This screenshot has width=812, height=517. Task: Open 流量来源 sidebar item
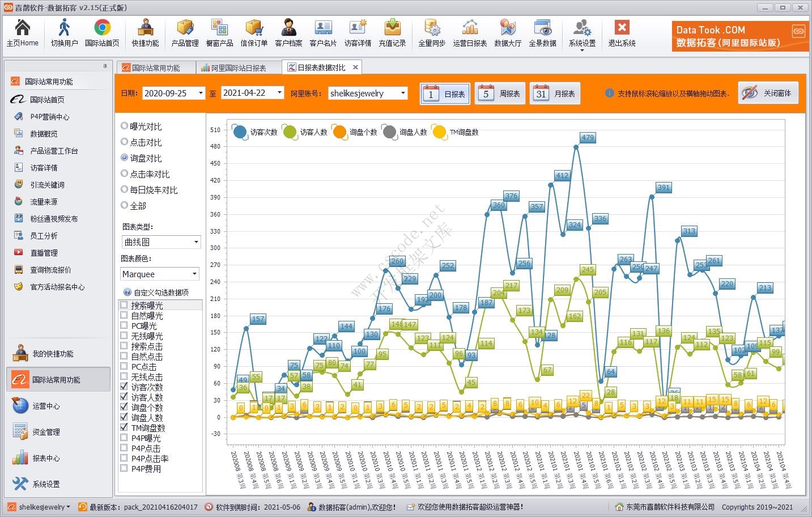point(44,202)
